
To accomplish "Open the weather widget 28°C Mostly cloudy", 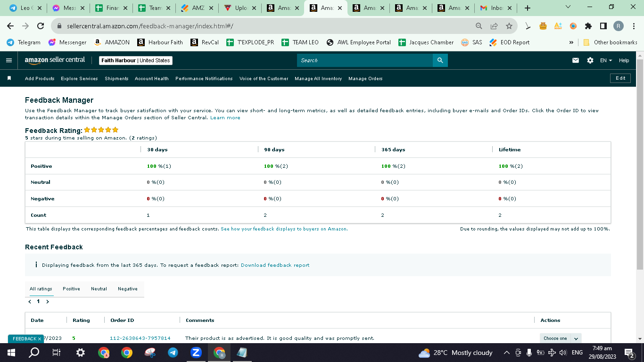I will click(455, 353).
